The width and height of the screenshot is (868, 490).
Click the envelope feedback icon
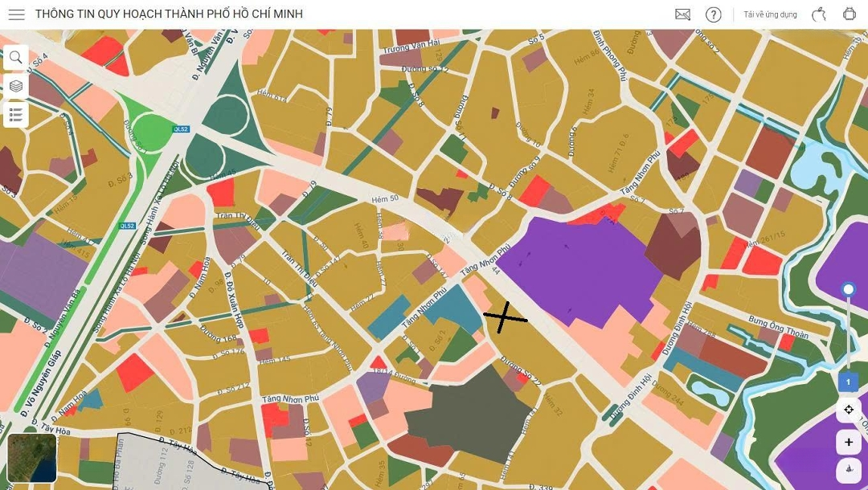(682, 14)
